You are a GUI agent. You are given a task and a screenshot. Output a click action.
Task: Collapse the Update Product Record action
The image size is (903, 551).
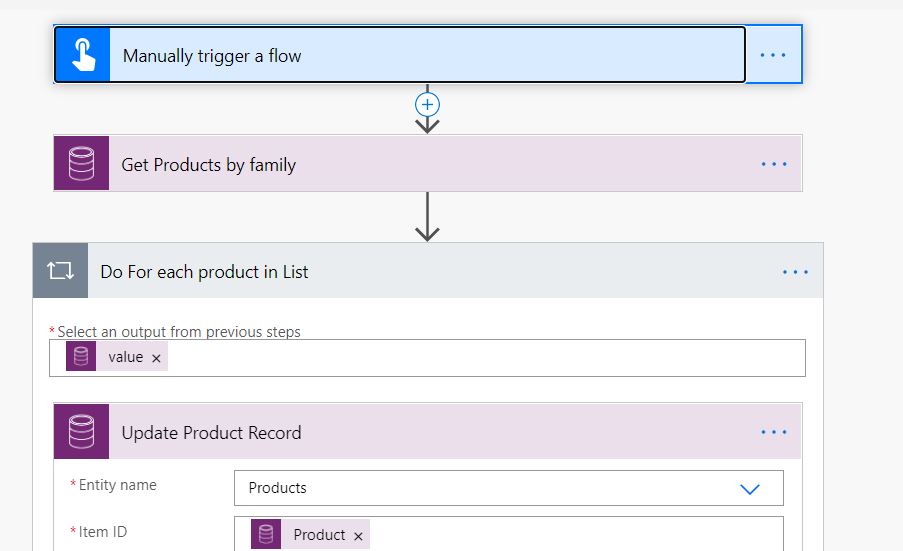[x=427, y=432]
